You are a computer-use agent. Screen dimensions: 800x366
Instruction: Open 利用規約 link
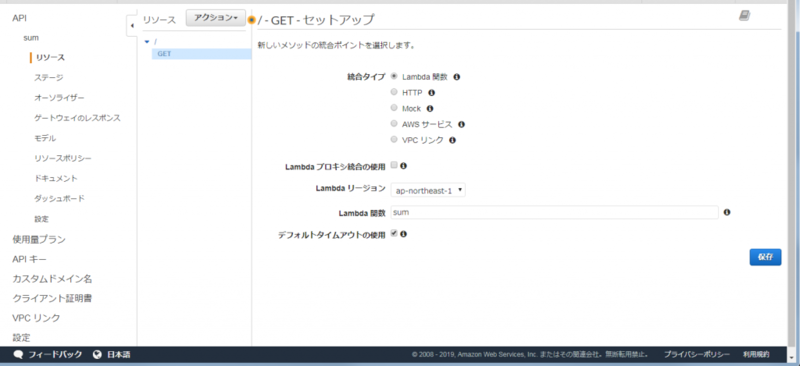[x=756, y=354]
